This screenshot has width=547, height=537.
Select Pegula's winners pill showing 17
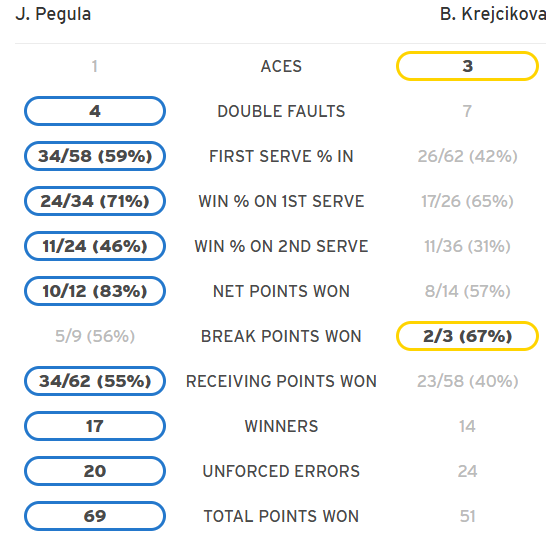95,426
